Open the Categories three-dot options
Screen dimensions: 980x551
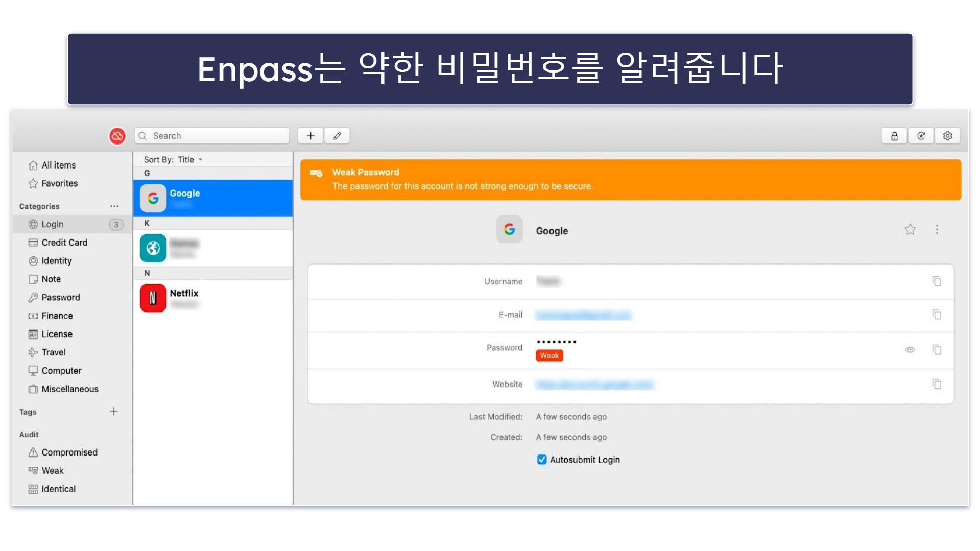click(x=114, y=206)
